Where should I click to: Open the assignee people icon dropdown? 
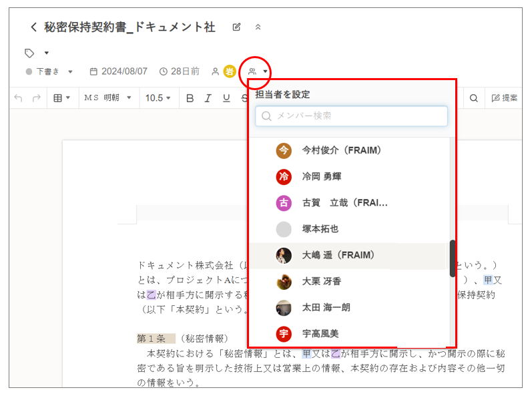click(x=258, y=71)
